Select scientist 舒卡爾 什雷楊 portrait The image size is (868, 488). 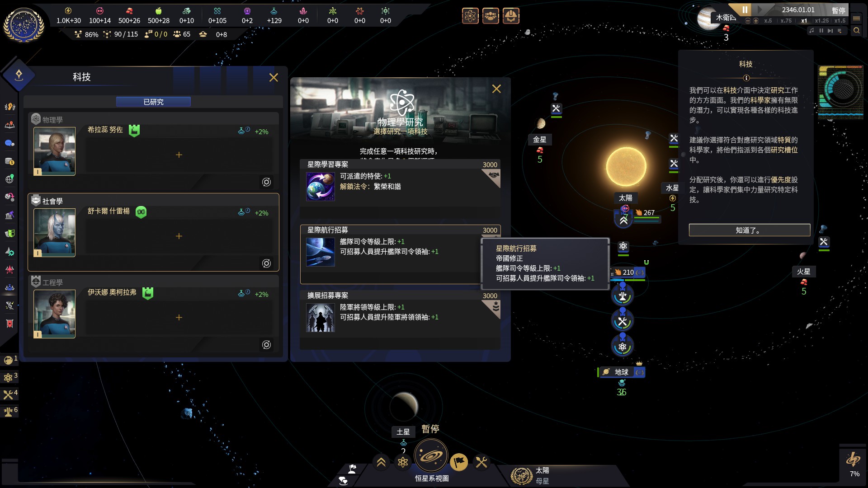click(55, 233)
